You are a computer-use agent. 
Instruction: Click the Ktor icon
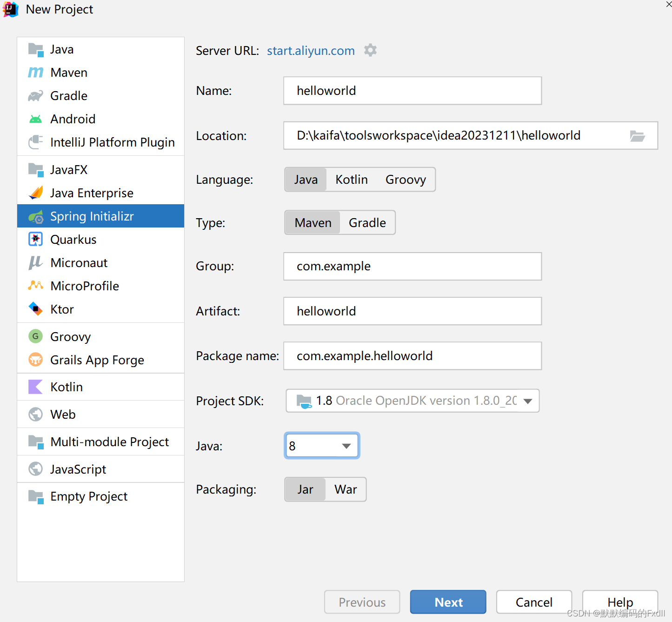36,308
